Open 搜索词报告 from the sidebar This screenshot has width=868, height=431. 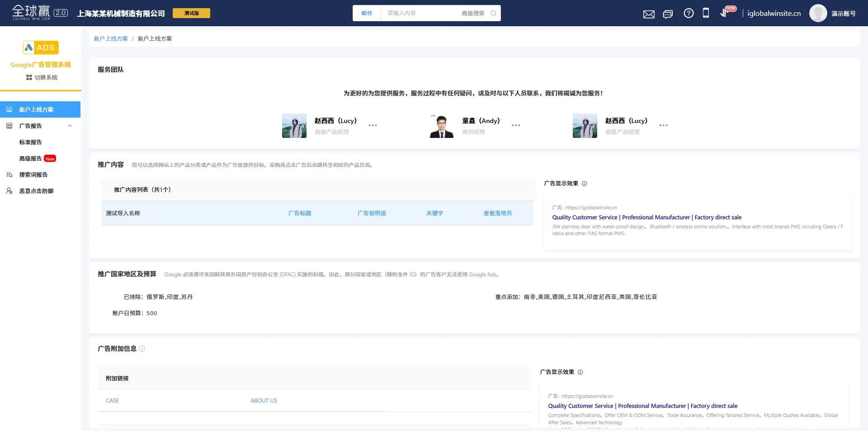coord(33,175)
